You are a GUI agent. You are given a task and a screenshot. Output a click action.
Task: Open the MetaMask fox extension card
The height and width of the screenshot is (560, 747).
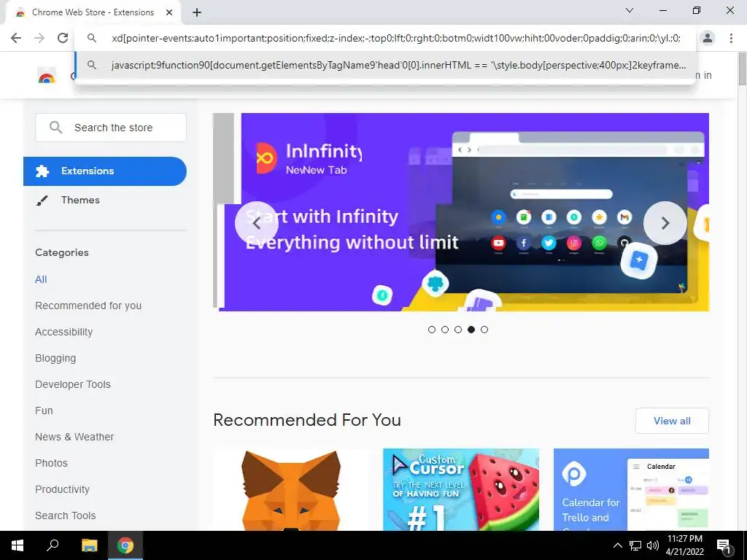coord(291,489)
